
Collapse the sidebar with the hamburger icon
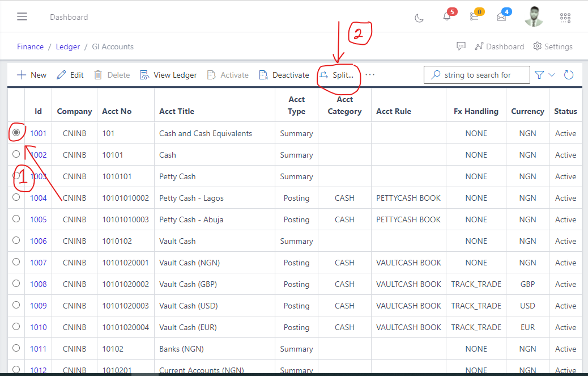point(22,16)
